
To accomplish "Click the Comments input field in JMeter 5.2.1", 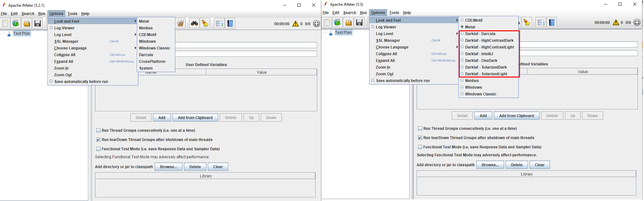I will [246, 54].
